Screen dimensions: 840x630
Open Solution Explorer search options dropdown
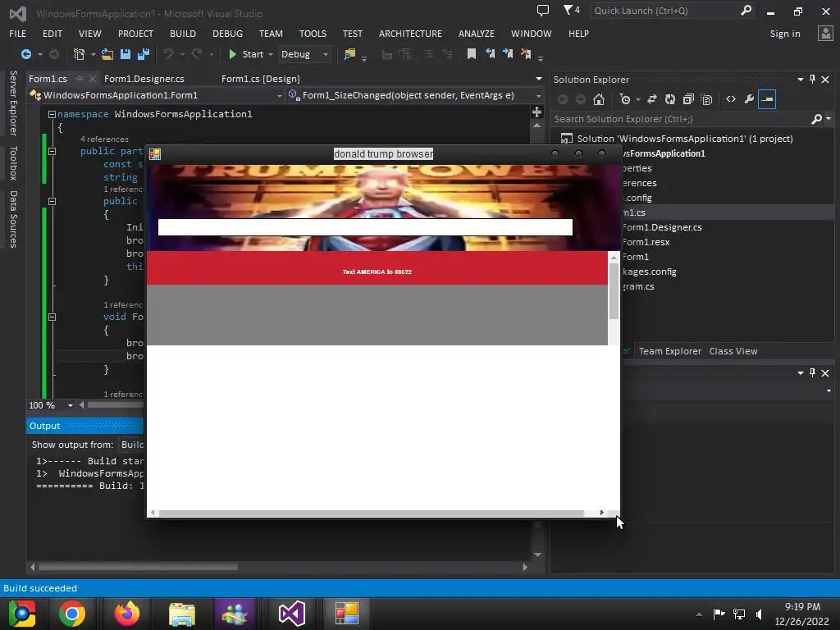[x=829, y=119]
